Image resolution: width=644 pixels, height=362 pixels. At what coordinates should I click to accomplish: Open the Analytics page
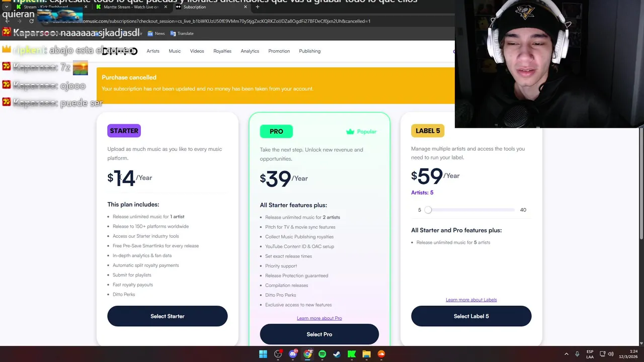250,51
